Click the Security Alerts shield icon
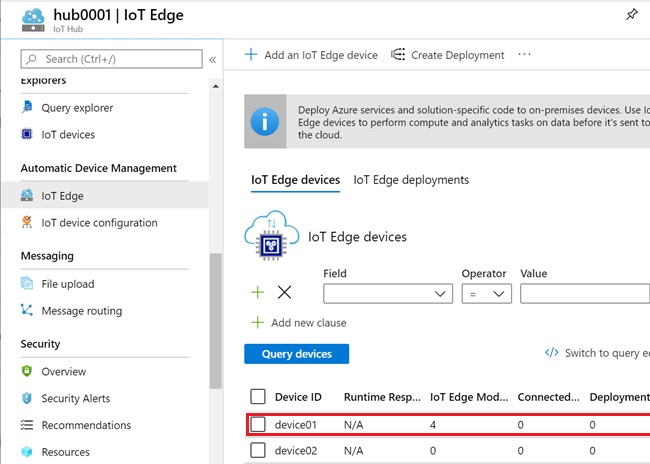650x464 pixels. pyautogui.click(x=27, y=398)
